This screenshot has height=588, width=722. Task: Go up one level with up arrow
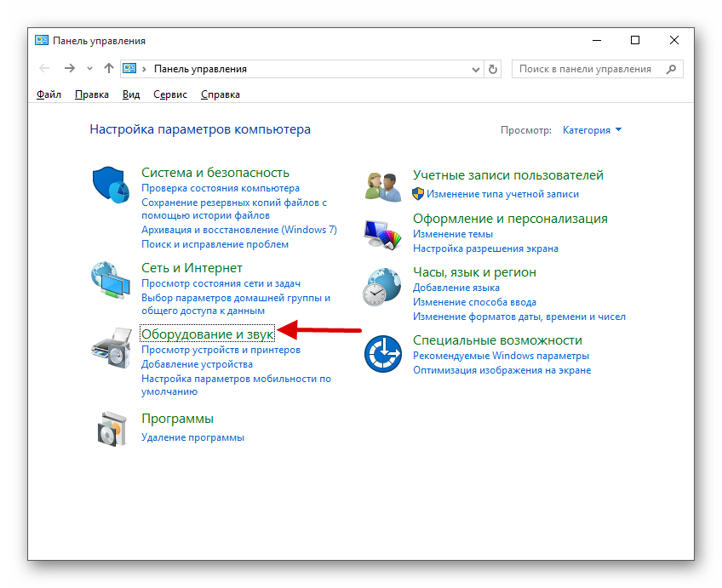tap(108, 69)
